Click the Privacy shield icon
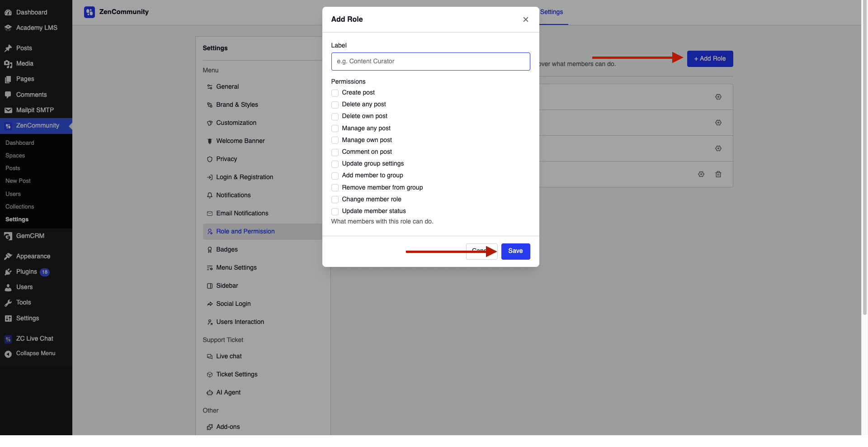 click(x=210, y=159)
